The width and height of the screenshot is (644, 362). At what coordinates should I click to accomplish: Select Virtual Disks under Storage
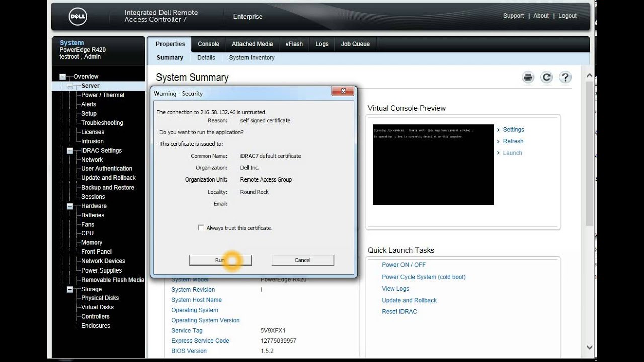coord(98,307)
